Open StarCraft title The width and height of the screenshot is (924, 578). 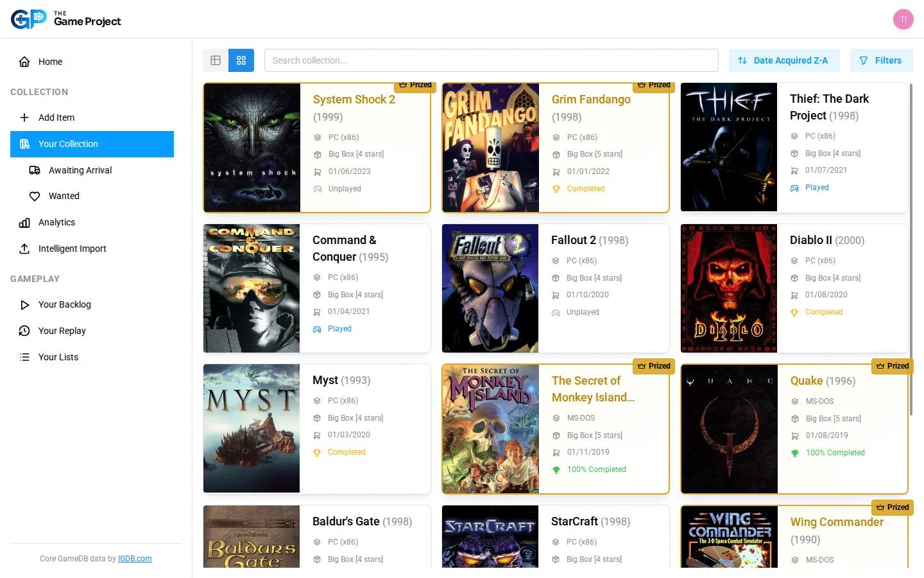click(x=574, y=521)
